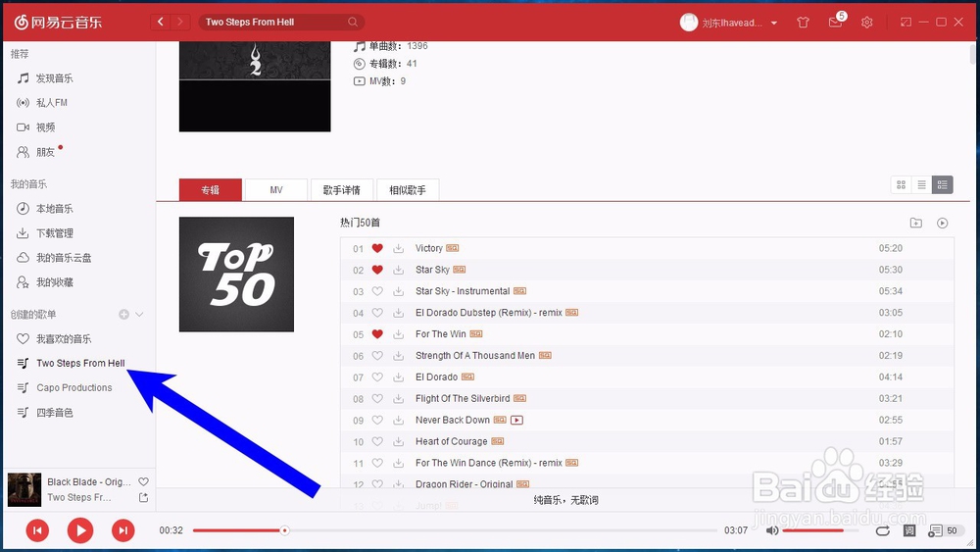980x552 pixels.
Task: Download the song Victory
Action: [398, 248]
